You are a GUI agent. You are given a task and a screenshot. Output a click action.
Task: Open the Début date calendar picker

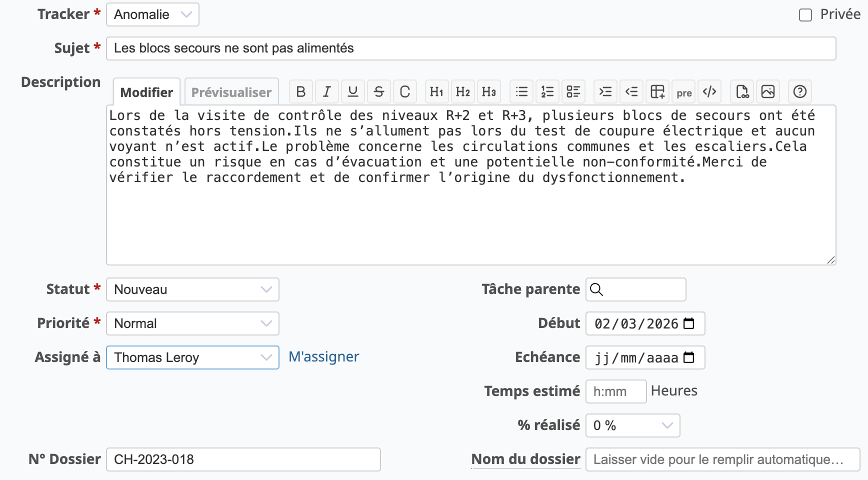pos(689,323)
